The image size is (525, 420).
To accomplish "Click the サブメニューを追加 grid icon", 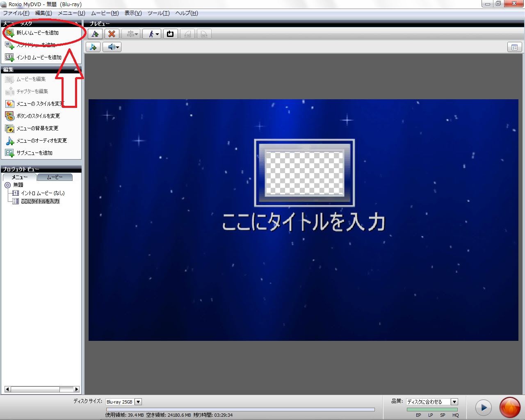I will coord(9,153).
